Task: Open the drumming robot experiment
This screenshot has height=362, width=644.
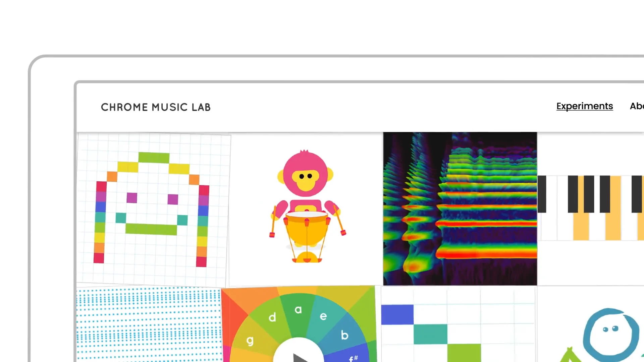Action: click(307, 208)
